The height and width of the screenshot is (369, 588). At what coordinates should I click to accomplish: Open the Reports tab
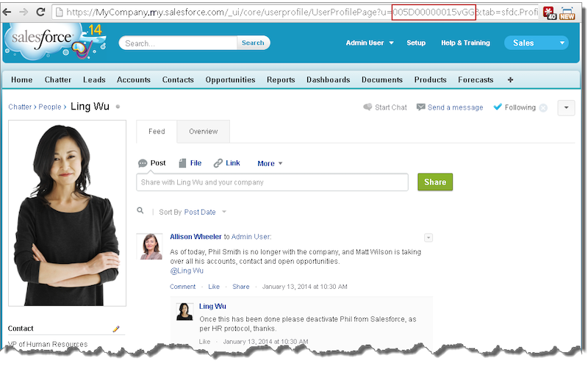(281, 80)
